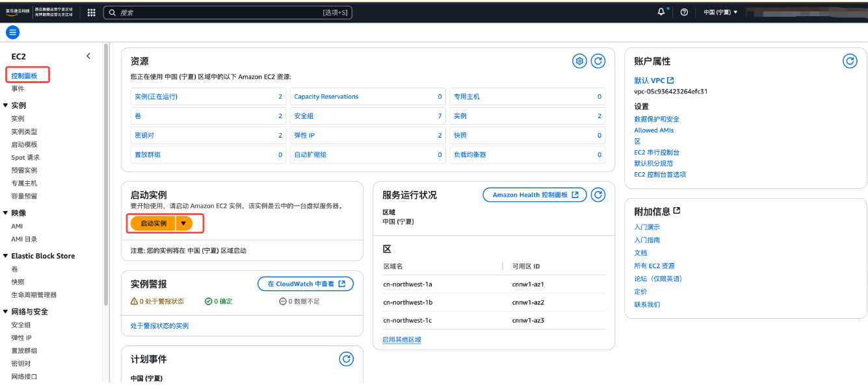The width and height of the screenshot is (868, 389).
Task: Open the services grid menu icon
Action: coord(91,12)
